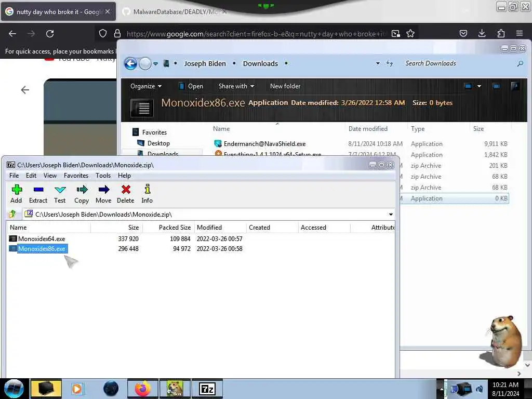
Task: Open the Favorites menu in 7-Zip
Action: [76, 176]
